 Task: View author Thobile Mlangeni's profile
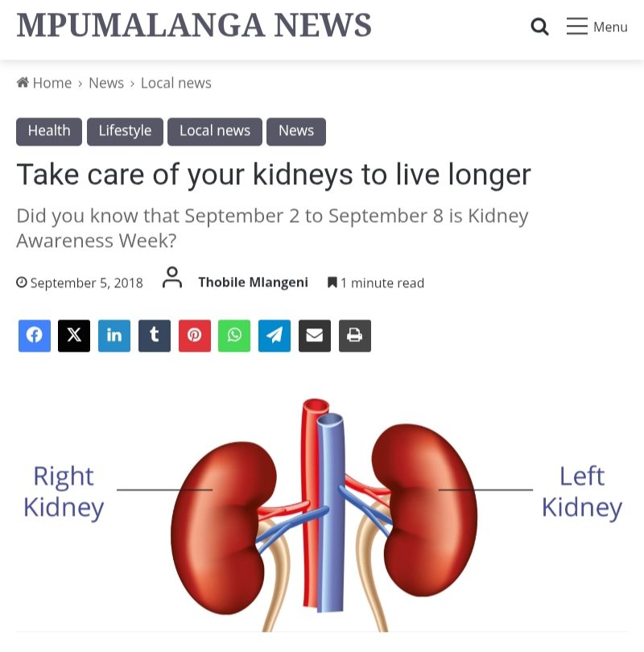[253, 282]
